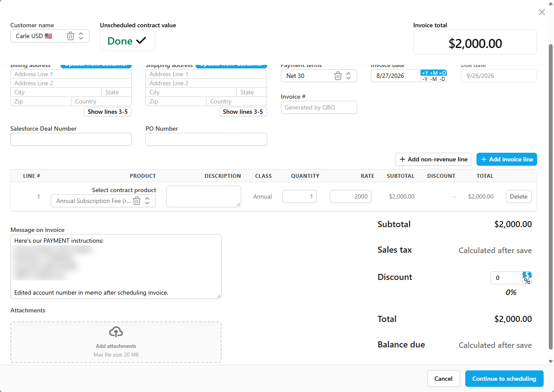The height and width of the screenshot is (392, 554).
Task: Click the line 1 quantity field
Action: click(300, 196)
